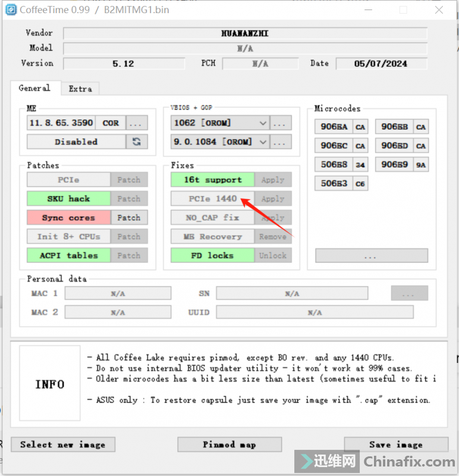
Task: Click the Microcodes ellipsis button
Action: point(372,256)
